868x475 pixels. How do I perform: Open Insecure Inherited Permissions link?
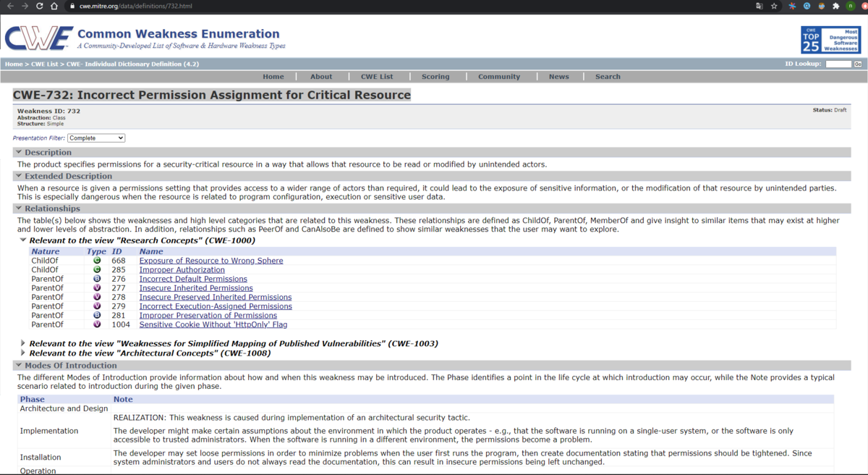196,288
